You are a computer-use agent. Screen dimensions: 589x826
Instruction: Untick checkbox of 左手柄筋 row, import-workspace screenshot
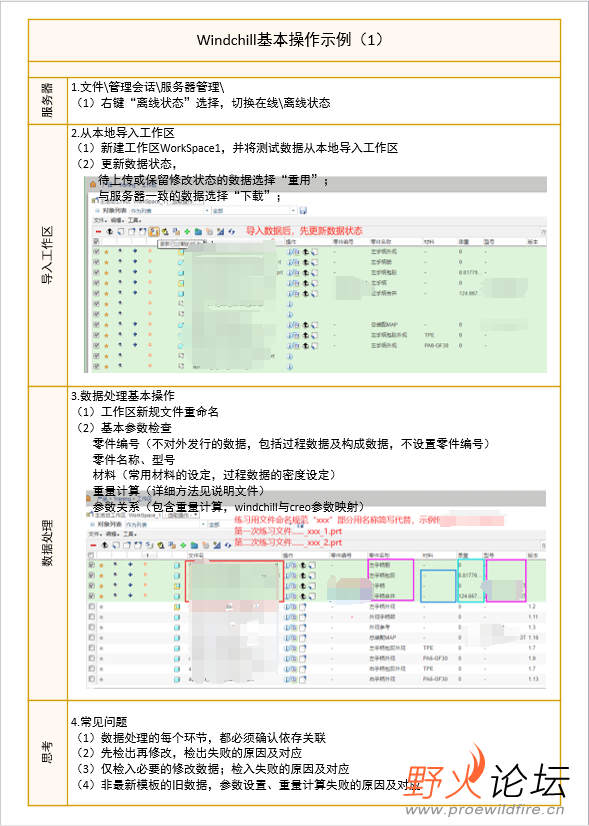[96, 262]
